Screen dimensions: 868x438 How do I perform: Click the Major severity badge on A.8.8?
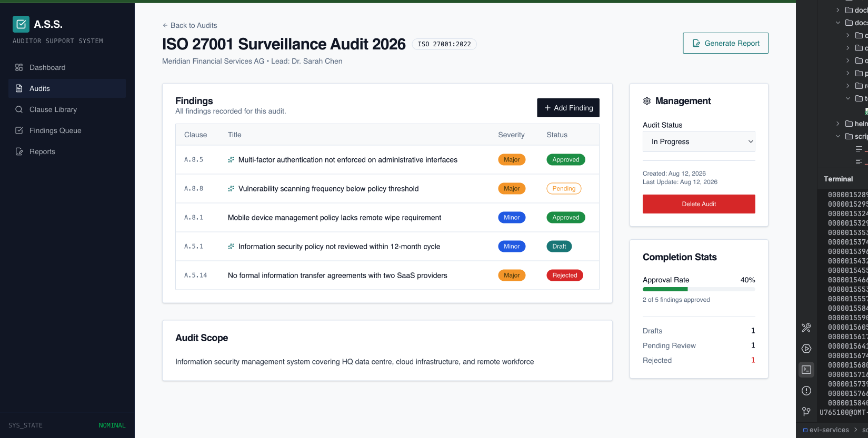pyautogui.click(x=512, y=189)
